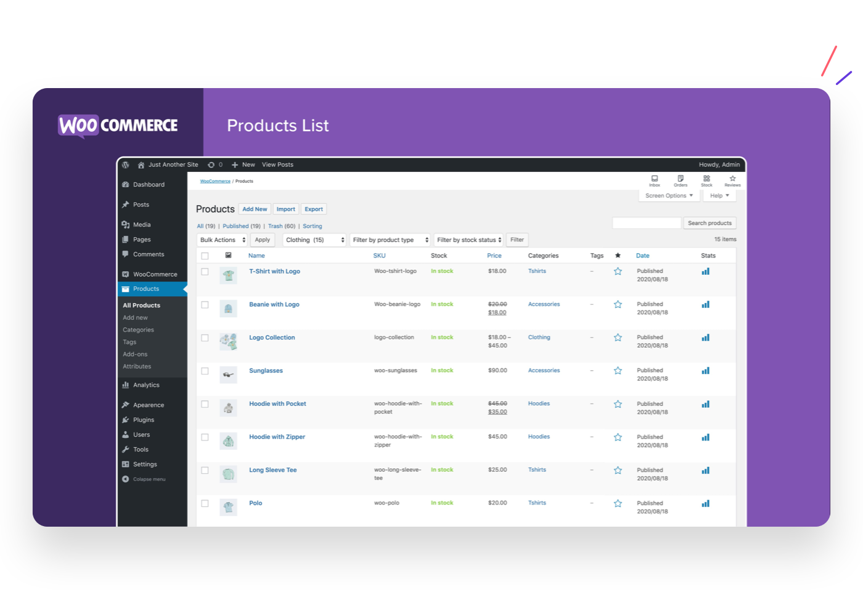Click the Search products button
The image size is (863, 616).
click(710, 224)
